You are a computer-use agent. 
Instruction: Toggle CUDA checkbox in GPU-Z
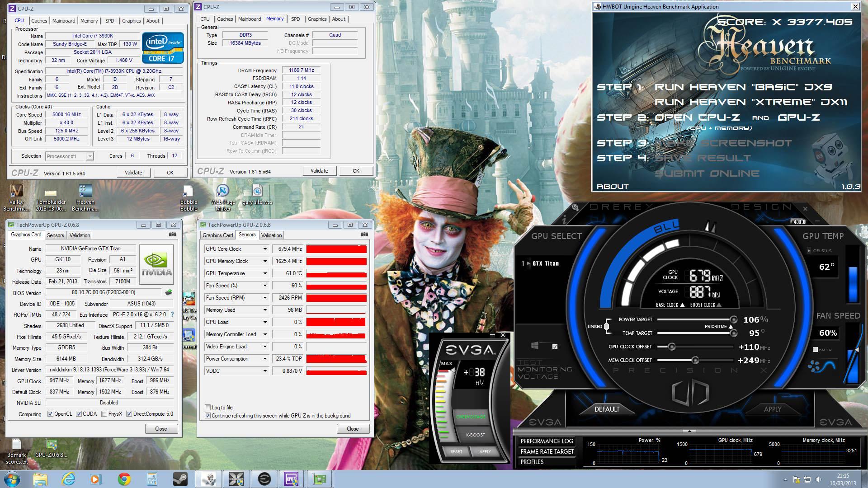point(79,414)
